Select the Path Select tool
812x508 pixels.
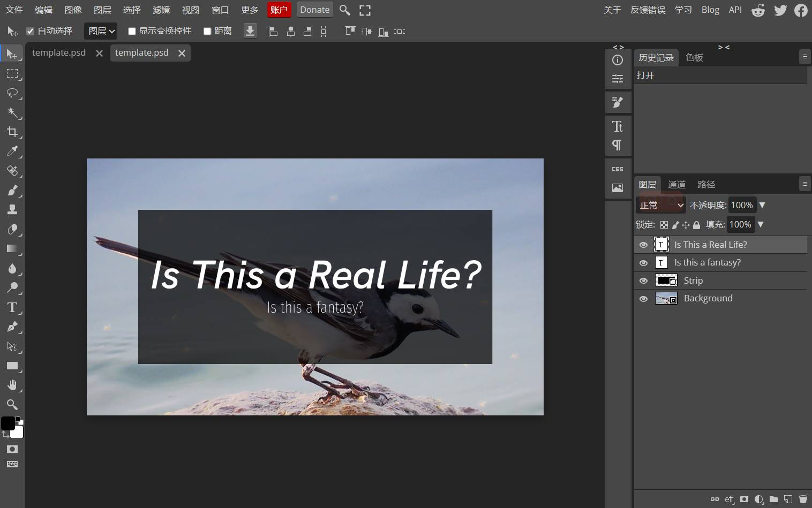click(x=12, y=346)
